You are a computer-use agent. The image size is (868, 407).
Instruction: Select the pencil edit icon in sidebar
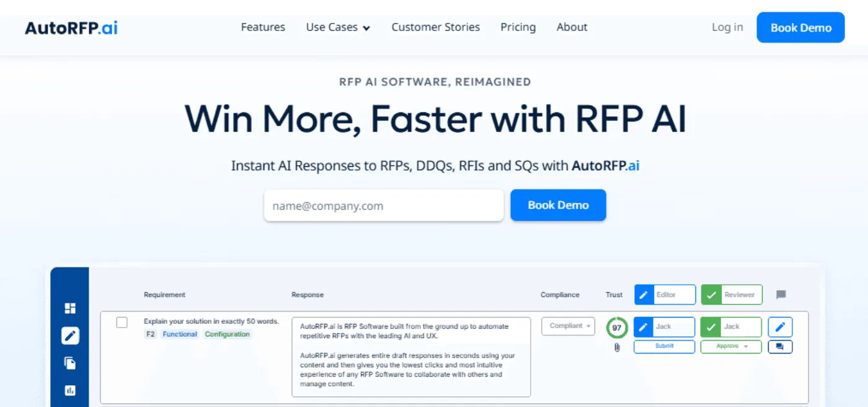pyautogui.click(x=70, y=336)
